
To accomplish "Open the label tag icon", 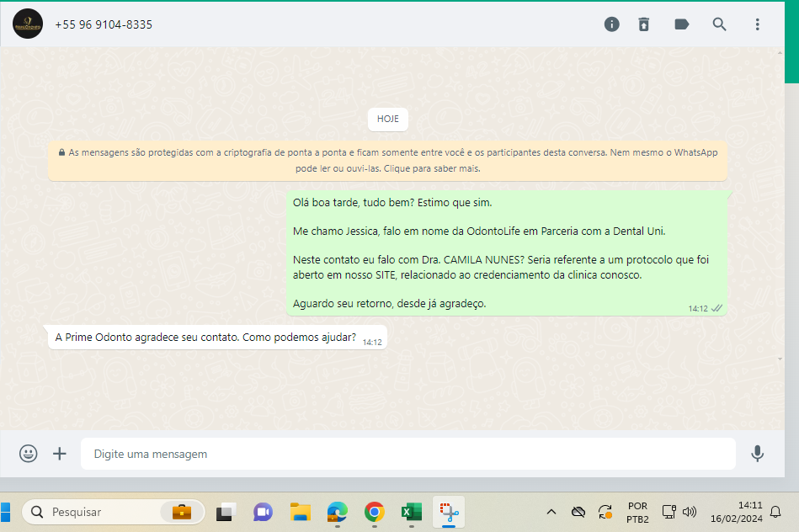I will (x=681, y=24).
